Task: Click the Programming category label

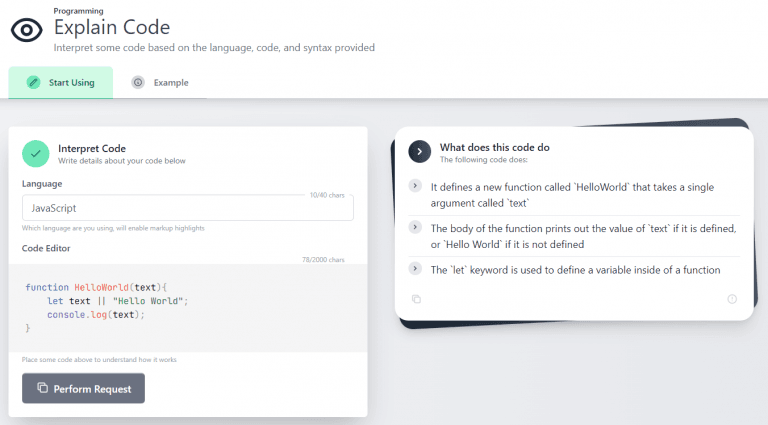Action: click(x=78, y=11)
